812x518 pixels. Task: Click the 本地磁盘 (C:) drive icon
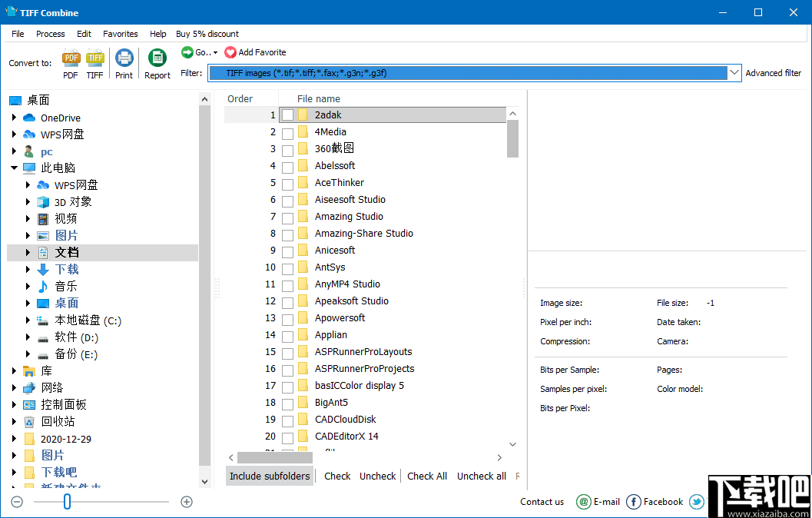[x=43, y=320]
